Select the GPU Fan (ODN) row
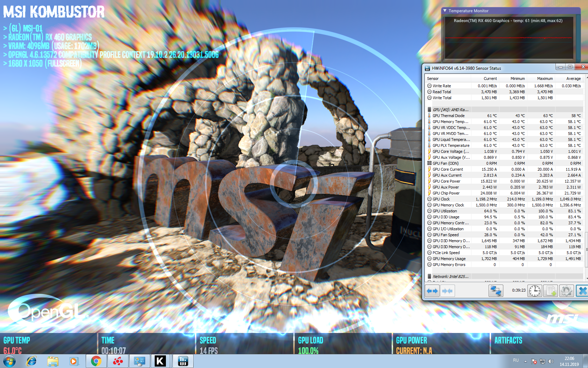This screenshot has width=588, height=368. (504, 163)
